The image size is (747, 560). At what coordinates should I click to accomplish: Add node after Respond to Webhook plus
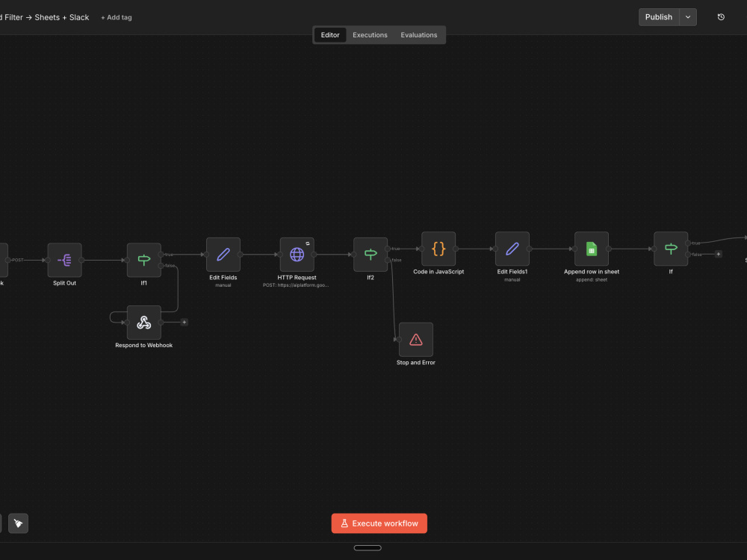pos(185,323)
